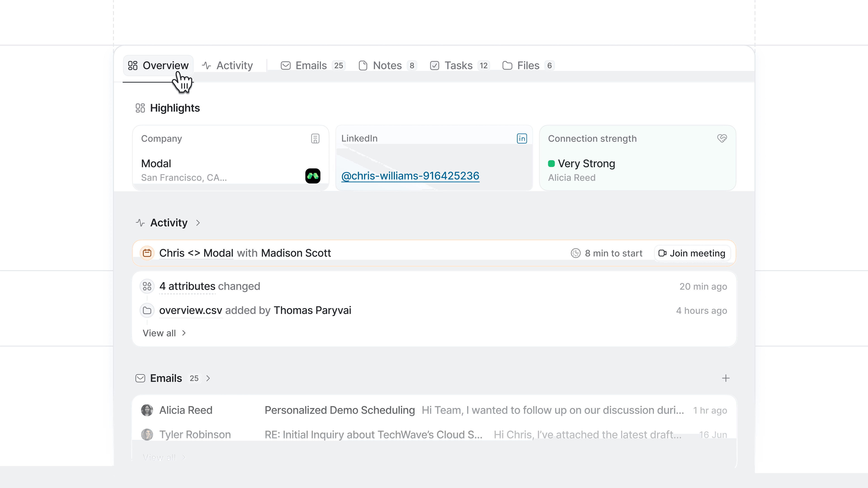Image resolution: width=868 pixels, height=488 pixels.
Task: Click the Notes tab count badge 8
Action: [412, 65]
